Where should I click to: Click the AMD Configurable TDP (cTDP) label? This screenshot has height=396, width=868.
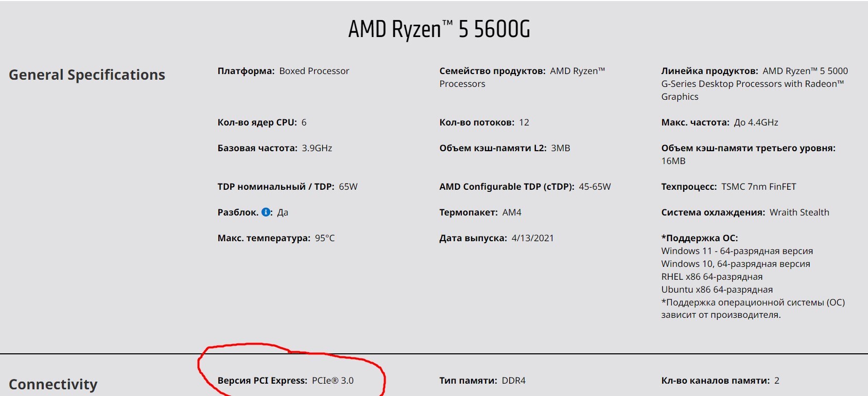tap(507, 187)
